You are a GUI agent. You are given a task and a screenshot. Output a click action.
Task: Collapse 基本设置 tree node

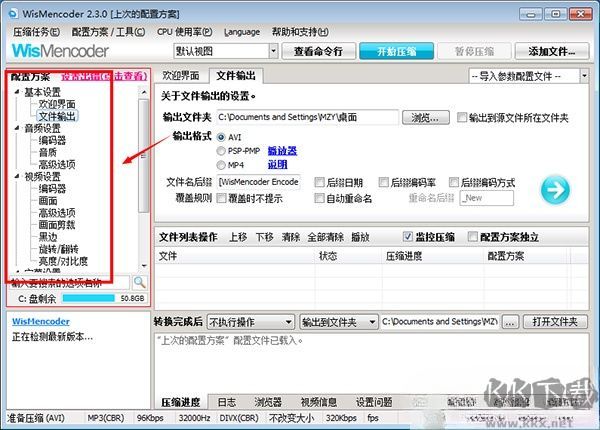(17, 92)
